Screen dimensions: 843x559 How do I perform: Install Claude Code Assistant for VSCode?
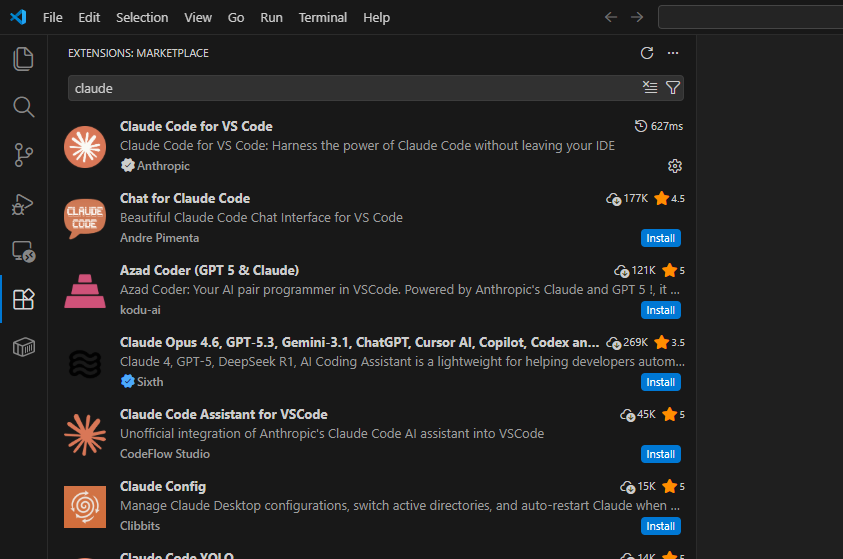coord(661,454)
